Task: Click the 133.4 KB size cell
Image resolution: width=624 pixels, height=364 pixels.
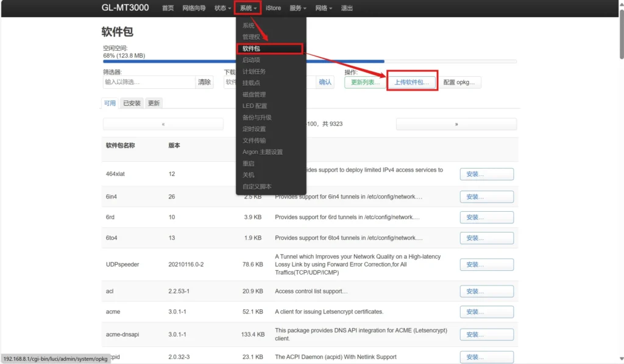Action: (253, 334)
